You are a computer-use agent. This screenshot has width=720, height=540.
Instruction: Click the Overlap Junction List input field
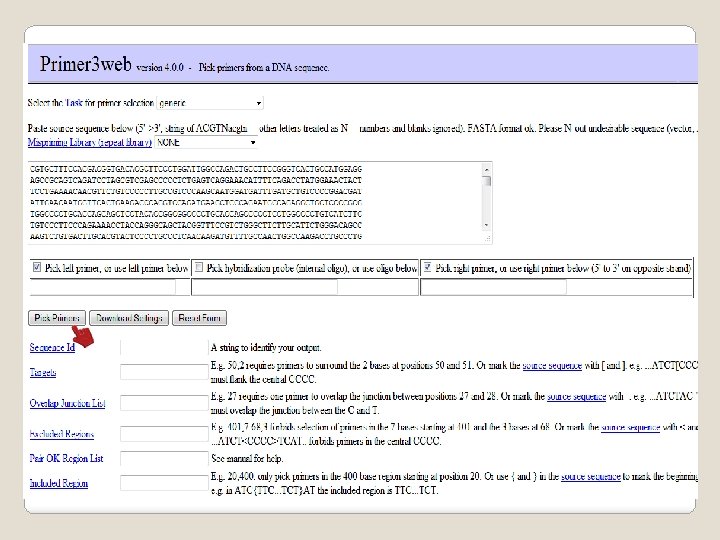click(x=164, y=403)
